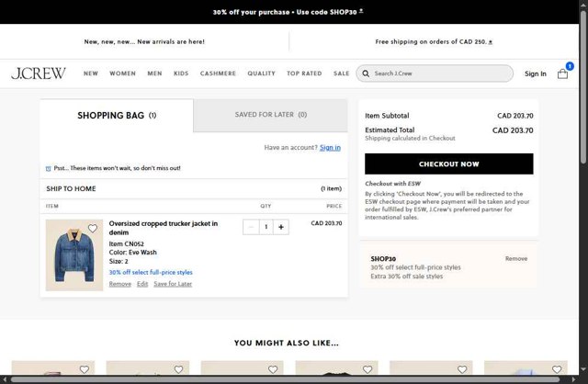Image resolution: width=588 pixels, height=384 pixels.
Task: Edit the trucker jacket item
Action: tap(142, 284)
